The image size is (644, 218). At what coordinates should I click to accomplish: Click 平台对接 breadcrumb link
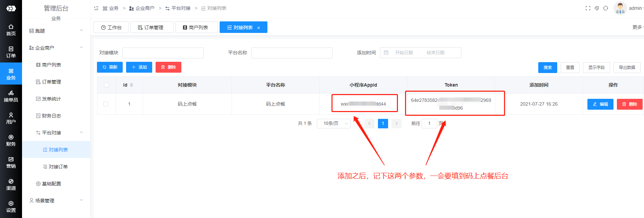point(178,8)
